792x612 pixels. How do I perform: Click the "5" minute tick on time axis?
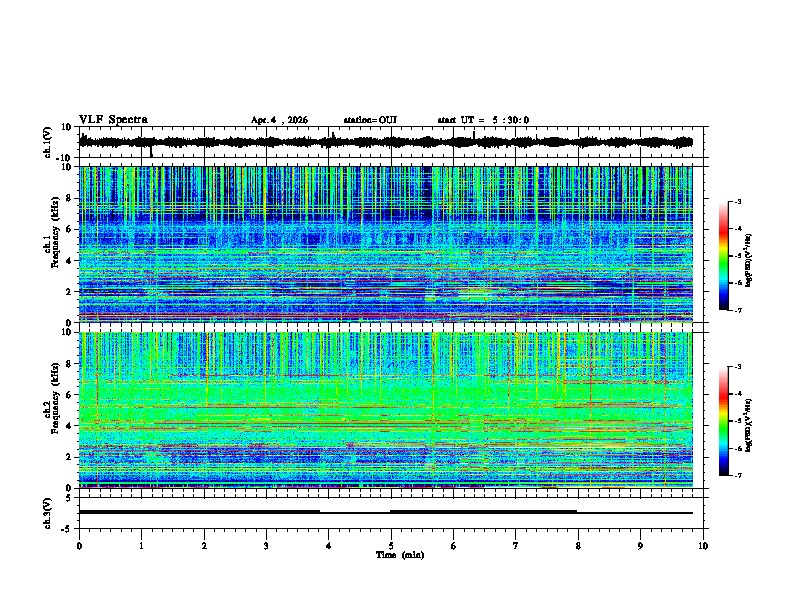pyautogui.click(x=391, y=546)
